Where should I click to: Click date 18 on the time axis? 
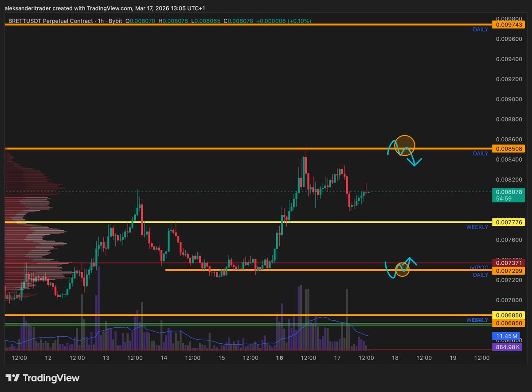coord(395,357)
